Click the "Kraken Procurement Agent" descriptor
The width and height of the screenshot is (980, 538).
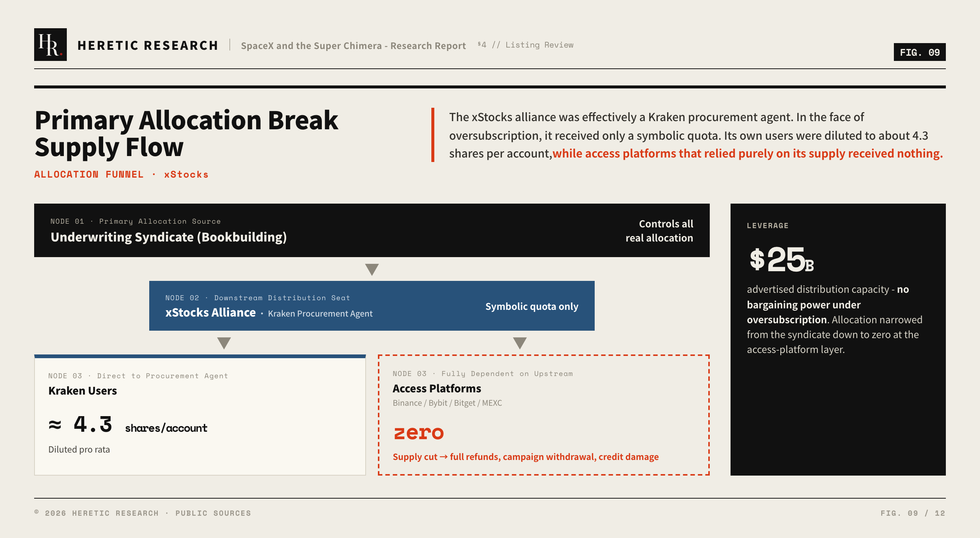(320, 314)
